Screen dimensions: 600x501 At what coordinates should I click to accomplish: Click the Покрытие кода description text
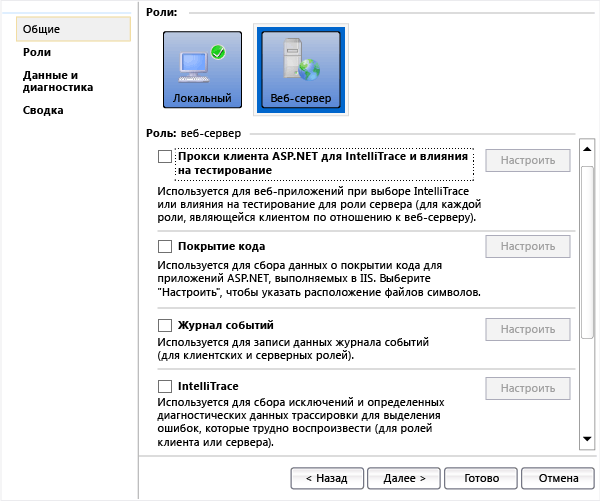(x=319, y=279)
